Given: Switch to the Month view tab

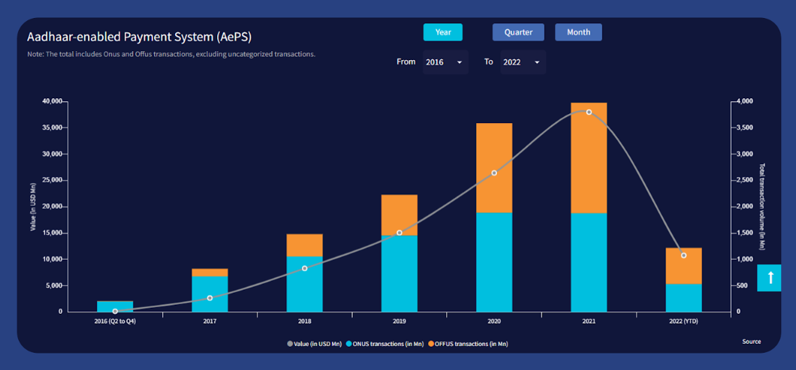Looking at the screenshot, I should 578,32.
